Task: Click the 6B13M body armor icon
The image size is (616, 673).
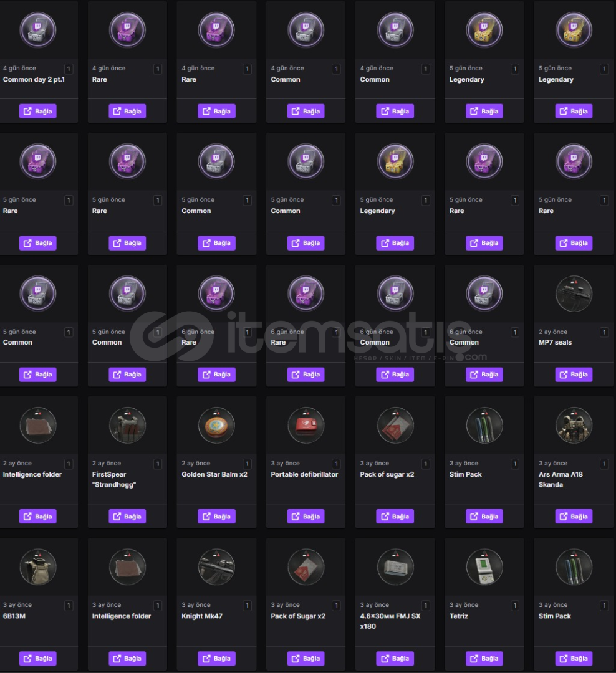Action: (x=38, y=567)
